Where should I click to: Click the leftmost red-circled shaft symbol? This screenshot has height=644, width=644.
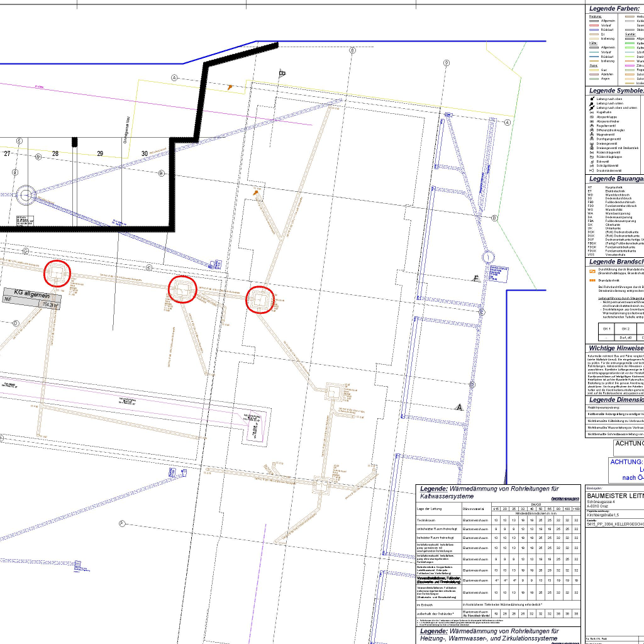point(57,273)
